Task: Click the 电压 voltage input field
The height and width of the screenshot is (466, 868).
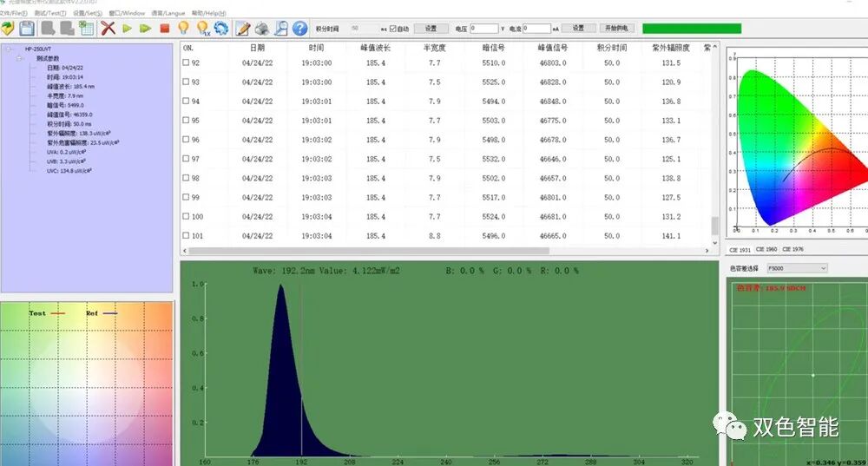Action: tap(484, 29)
